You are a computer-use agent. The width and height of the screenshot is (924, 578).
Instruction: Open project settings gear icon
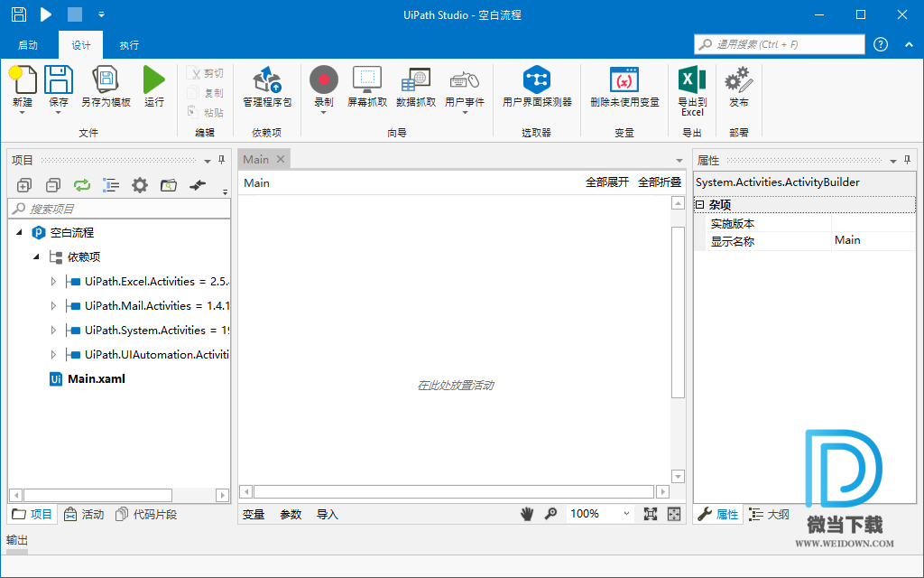coord(140,185)
